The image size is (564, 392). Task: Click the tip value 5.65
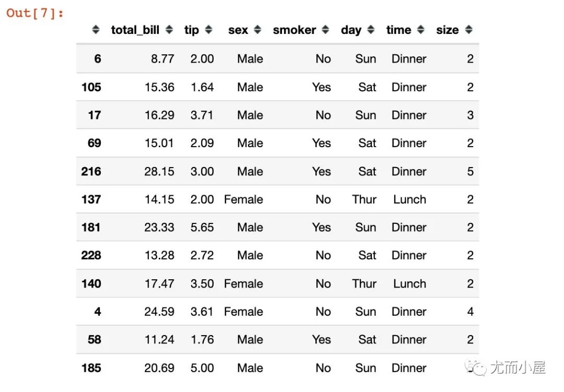pos(202,227)
